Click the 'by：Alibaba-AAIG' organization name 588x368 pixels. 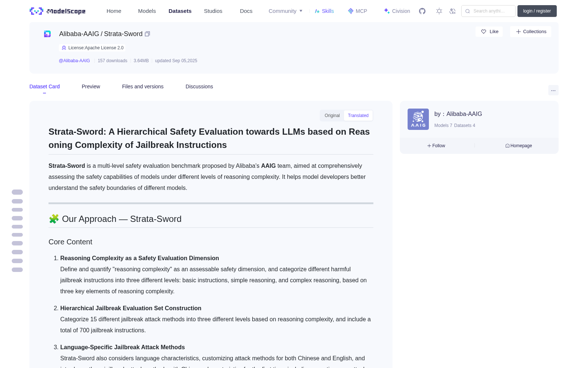458,114
